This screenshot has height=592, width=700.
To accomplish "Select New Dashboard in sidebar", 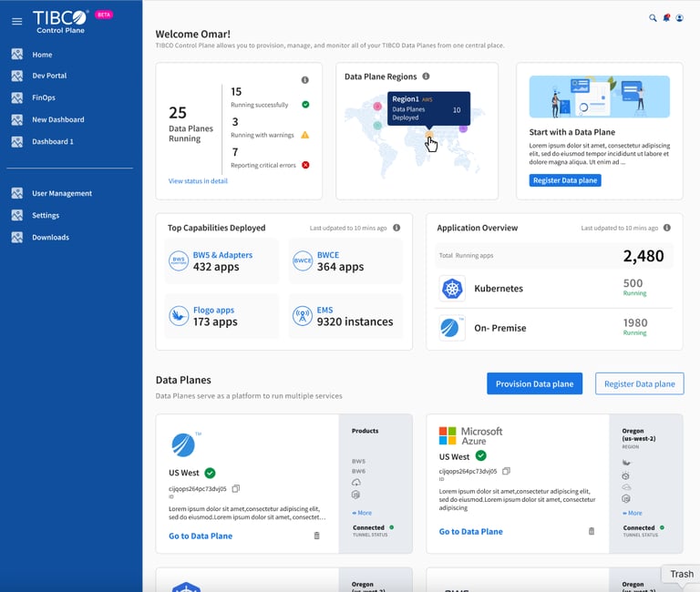I will [58, 119].
